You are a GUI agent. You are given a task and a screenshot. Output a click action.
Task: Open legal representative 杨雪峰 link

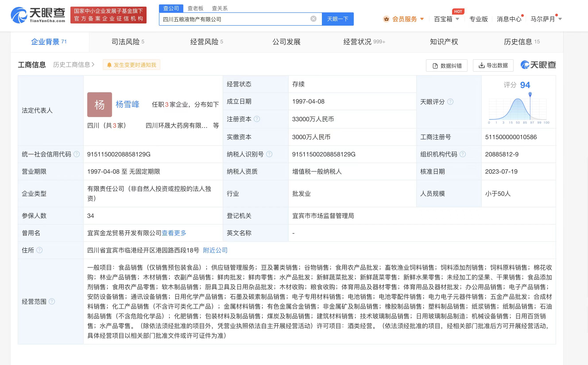tap(128, 104)
